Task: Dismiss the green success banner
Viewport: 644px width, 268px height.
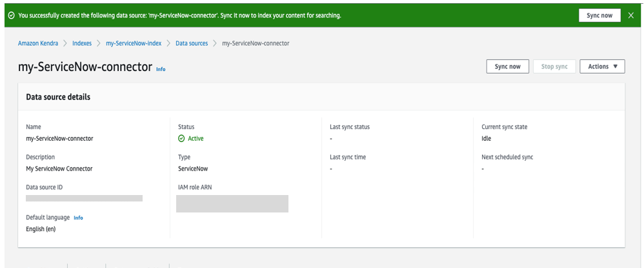Action: [x=631, y=15]
